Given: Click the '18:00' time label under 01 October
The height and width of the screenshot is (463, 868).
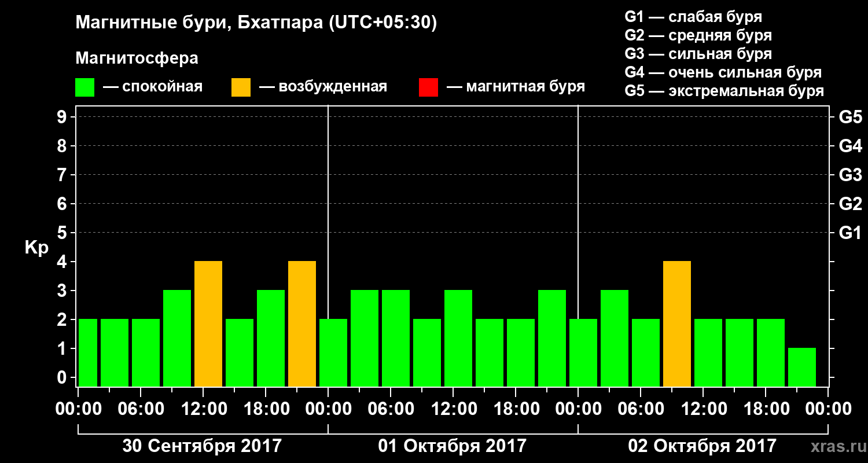Looking at the screenshot, I should 516,409.
